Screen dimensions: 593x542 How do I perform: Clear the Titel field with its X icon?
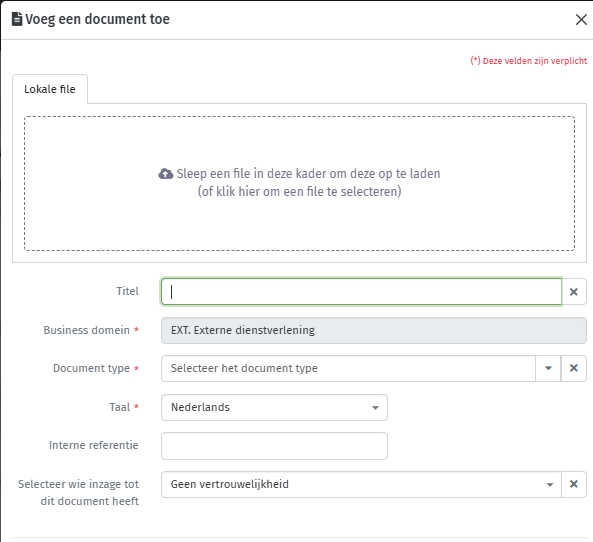coord(574,292)
